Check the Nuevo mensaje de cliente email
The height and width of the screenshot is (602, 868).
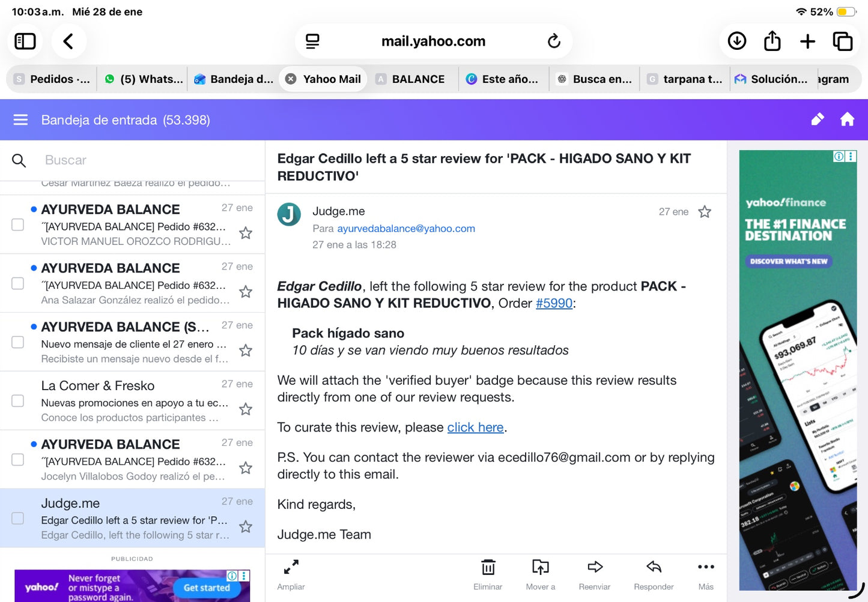(x=18, y=342)
